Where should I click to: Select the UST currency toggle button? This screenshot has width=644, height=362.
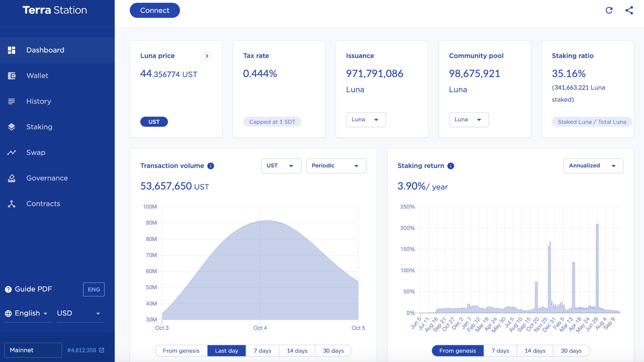pyautogui.click(x=154, y=121)
